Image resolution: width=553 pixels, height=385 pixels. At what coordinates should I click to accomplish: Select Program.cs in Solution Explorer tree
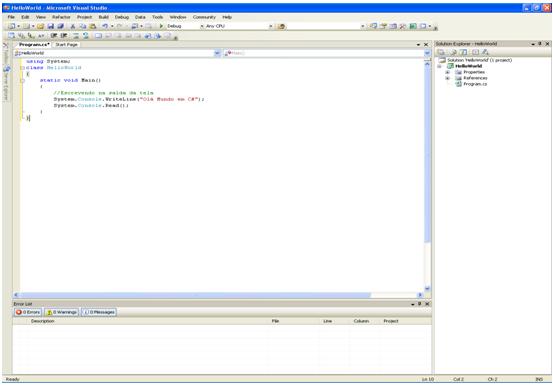475,84
